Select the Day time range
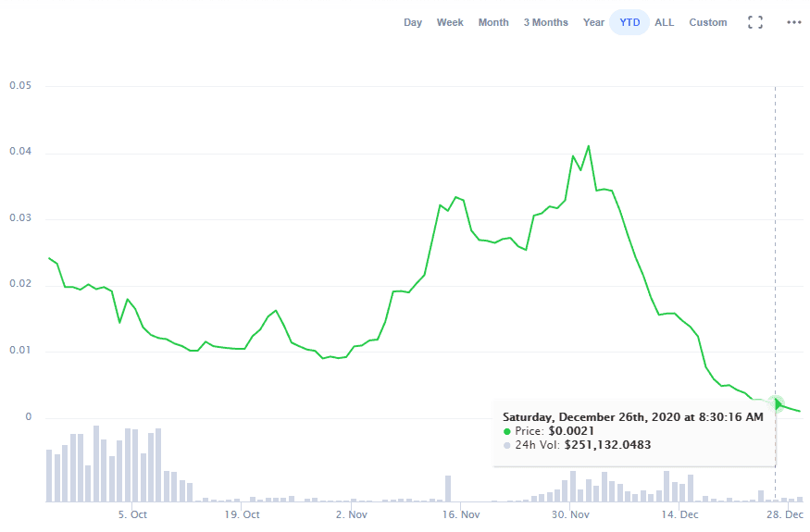Image resolution: width=810 pixels, height=532 pixels. point(413,22)
